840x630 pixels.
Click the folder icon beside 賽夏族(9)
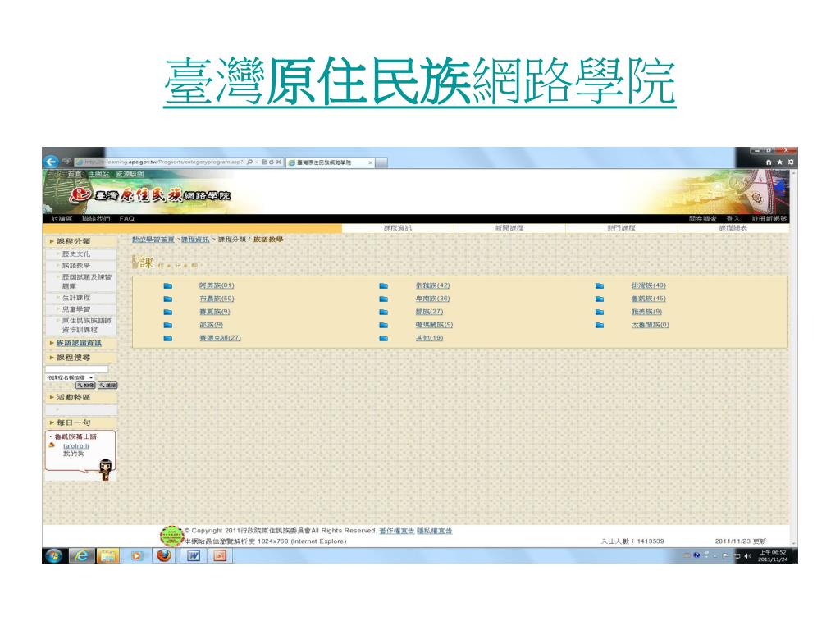pyautogui.click(x=167, y=312)
